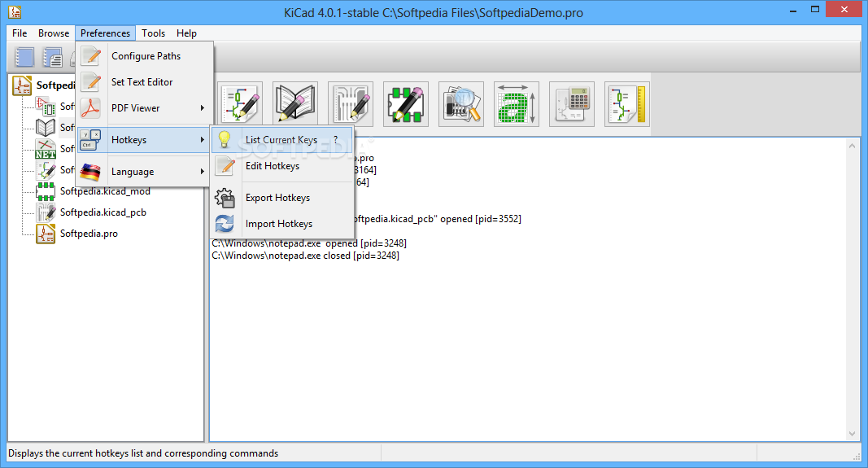The height and width of the screenshot is (468, 868).
Task: Open the Eeschema schematic editor launcher
Action: pyautogui.click(x=240, y=104)
